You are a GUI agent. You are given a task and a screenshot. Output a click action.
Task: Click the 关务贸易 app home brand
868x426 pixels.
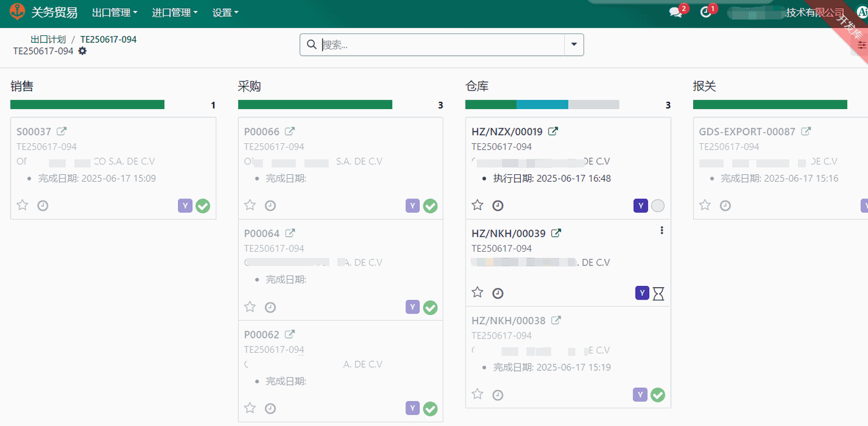point(43,12)
